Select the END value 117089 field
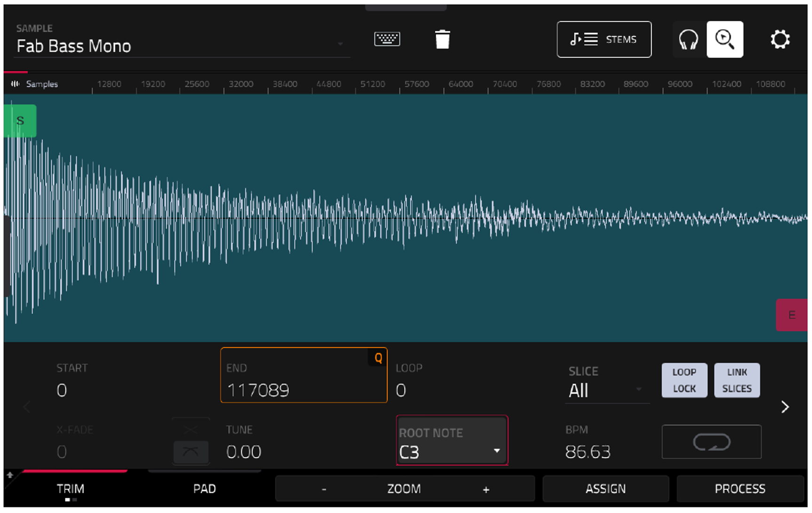This screenshot has height=513, width=812. click(x=304, y=375)
